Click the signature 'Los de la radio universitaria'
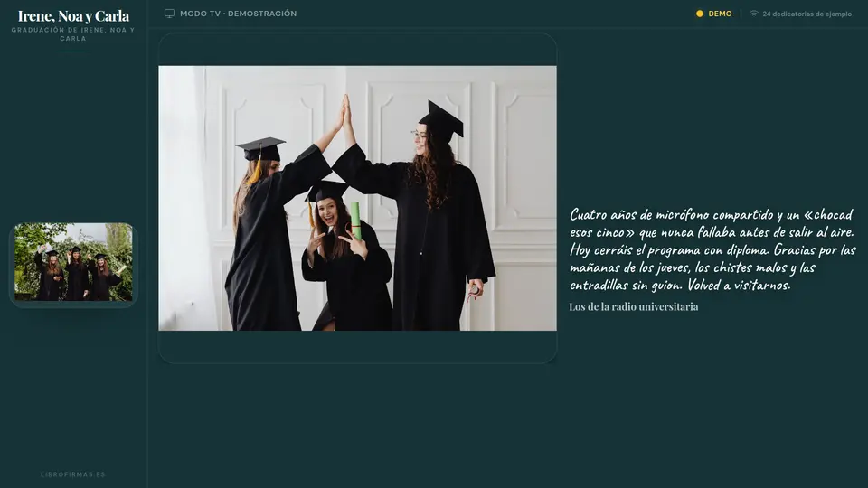 pos(634,306)
